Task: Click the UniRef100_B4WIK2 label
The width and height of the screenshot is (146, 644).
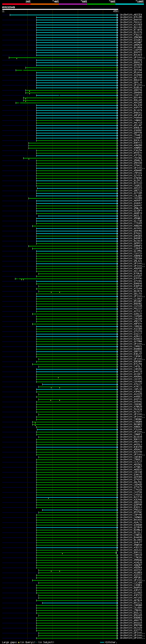Action: click(x=131, y=113)
